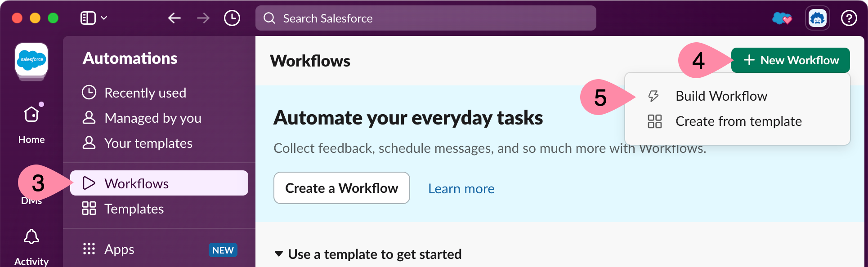
Task: Choose Build Workflow from the menu
Action: coord(721,96)
